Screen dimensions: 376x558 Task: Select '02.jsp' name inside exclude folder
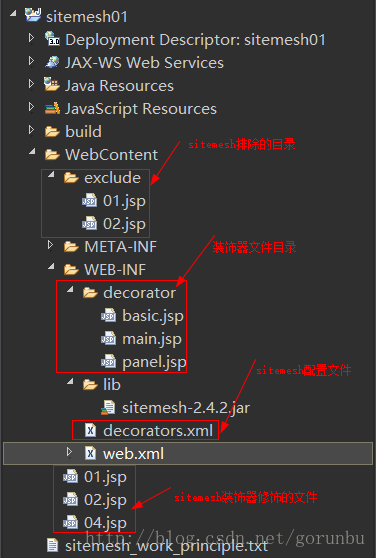coord(124,225)
